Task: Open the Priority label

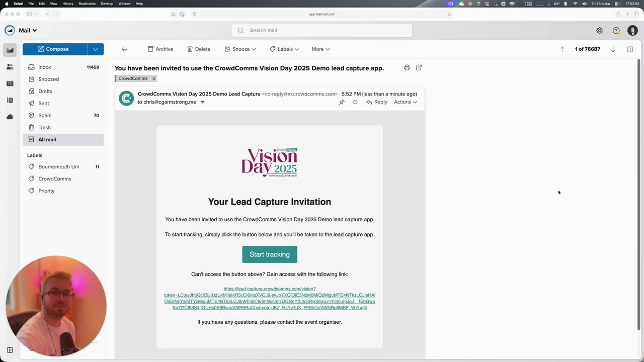Action: [63, 191]
